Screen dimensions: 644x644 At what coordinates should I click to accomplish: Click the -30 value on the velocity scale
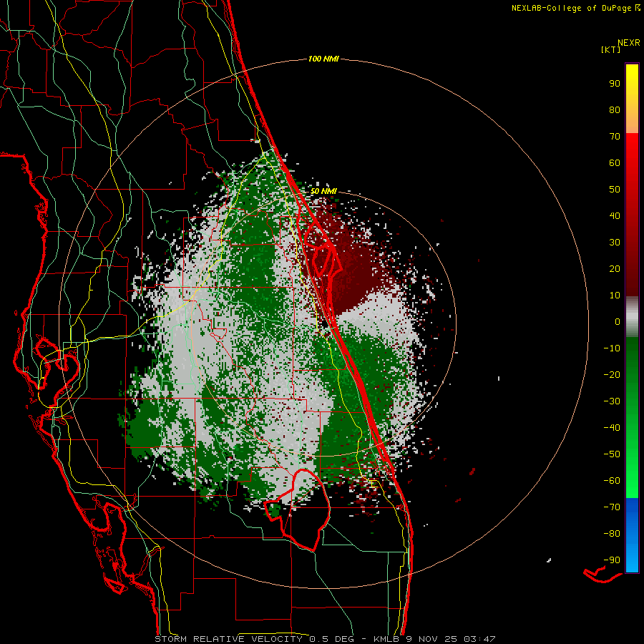(x=612, y=401)
